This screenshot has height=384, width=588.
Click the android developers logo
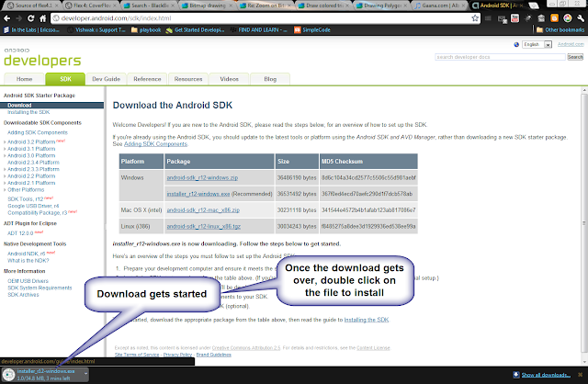point(42,57)
